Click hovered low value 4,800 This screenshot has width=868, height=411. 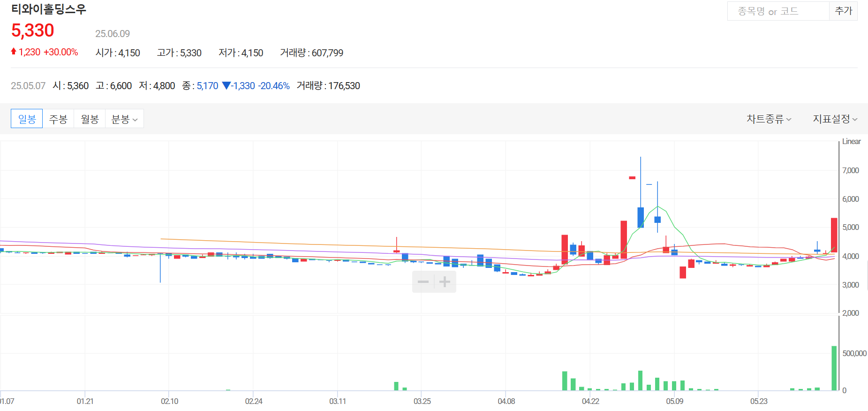click(164, 86)
